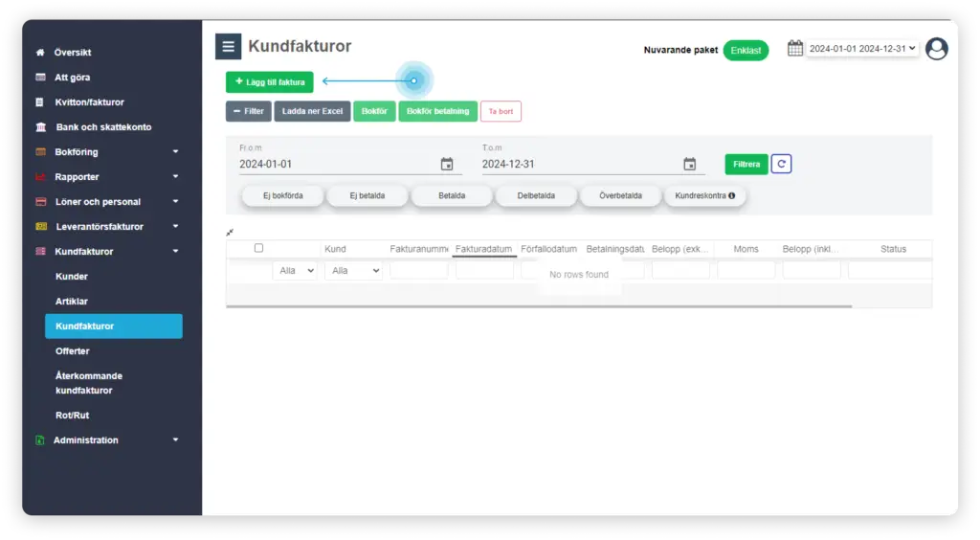980x540 pixels.
Task: Collapse the Kundfakturor menu arrow
Action: pyautogui.click(x=176, y=251)
